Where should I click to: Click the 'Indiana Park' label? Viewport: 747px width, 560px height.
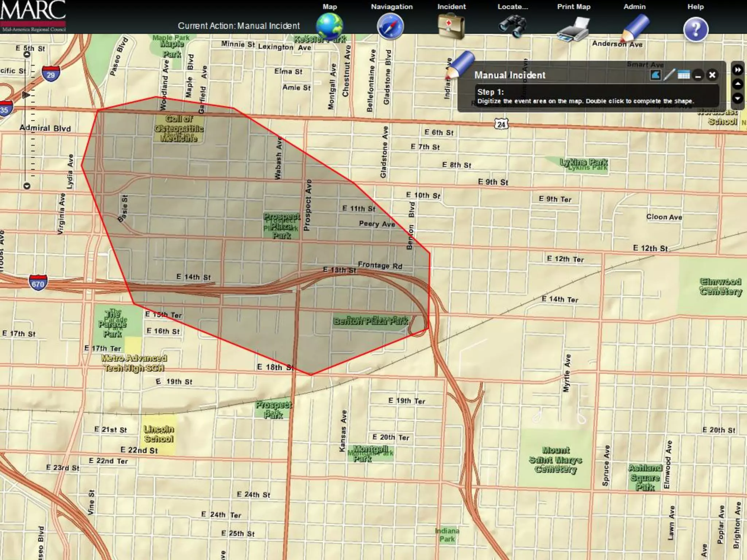447,534
